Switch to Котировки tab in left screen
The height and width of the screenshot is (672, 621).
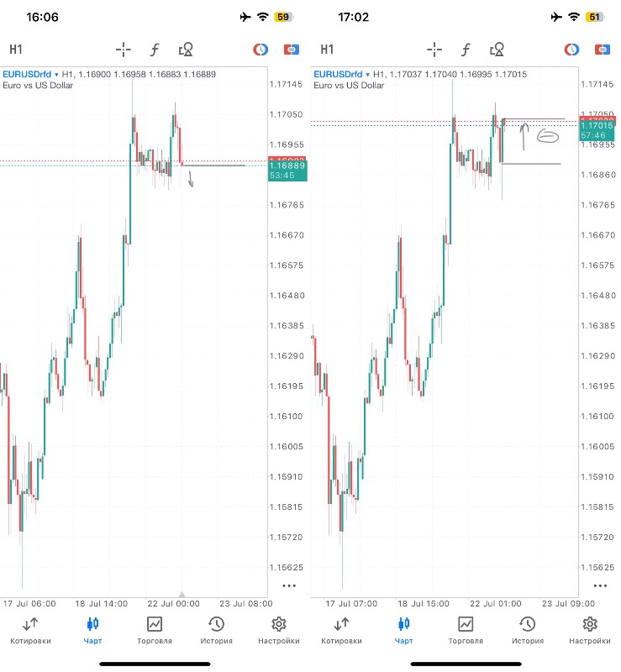pos(30,630)
